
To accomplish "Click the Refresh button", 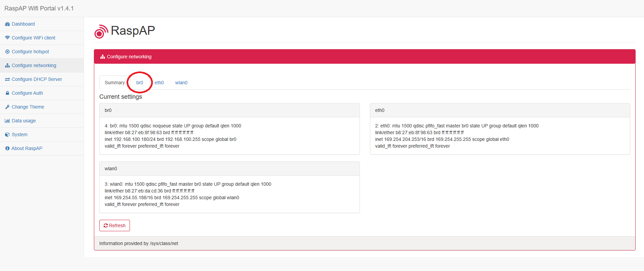I will point(114,225).
